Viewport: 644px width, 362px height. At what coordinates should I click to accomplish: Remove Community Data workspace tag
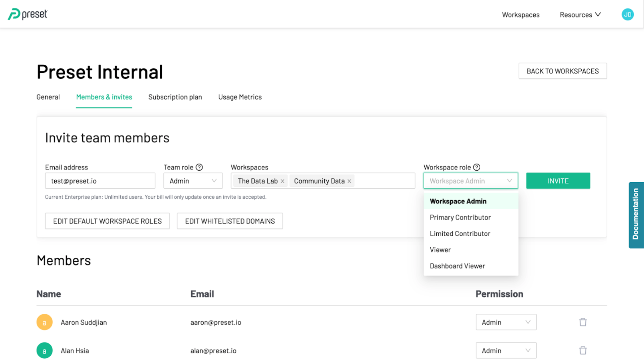[349, 181]
